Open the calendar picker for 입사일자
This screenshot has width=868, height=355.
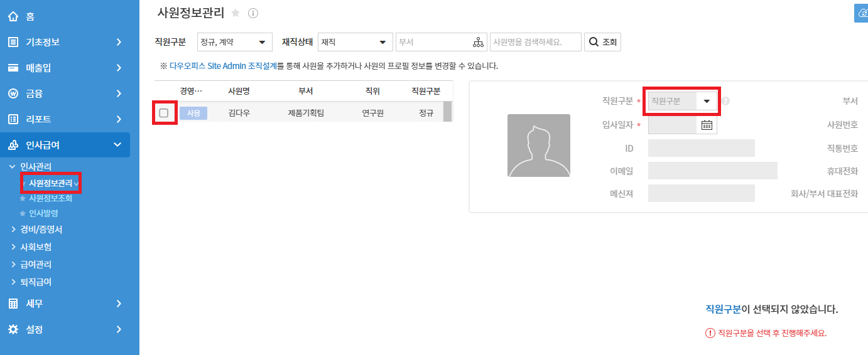[707, 125]
